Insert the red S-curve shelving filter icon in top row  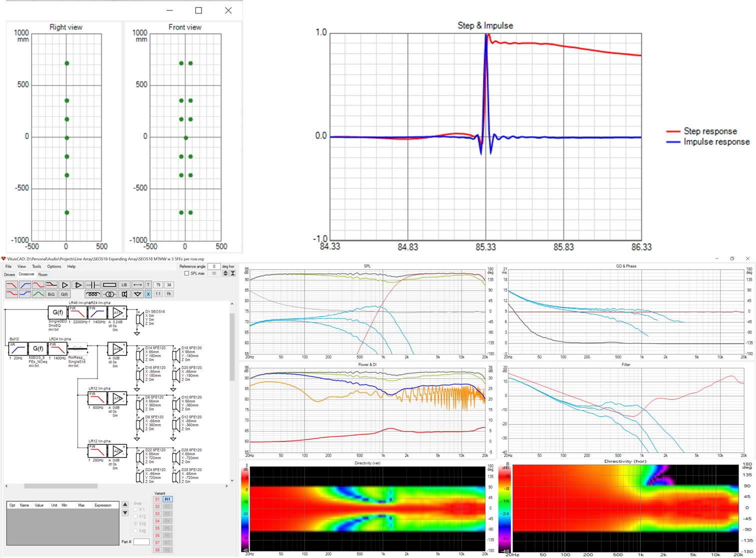pos(38,285)
